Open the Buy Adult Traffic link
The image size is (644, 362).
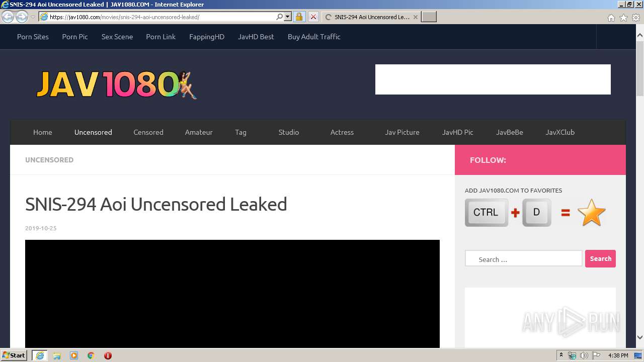pos(314,37)
